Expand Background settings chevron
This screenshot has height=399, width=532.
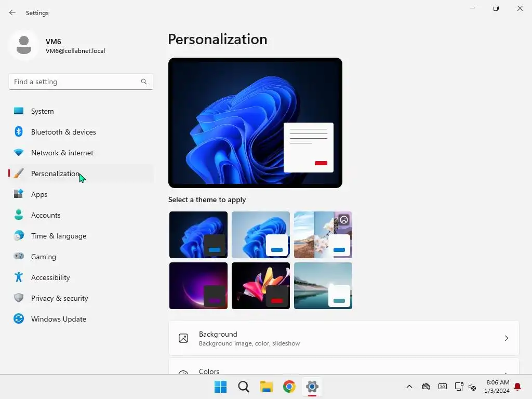pyautogui.click(x=506, y=338)
